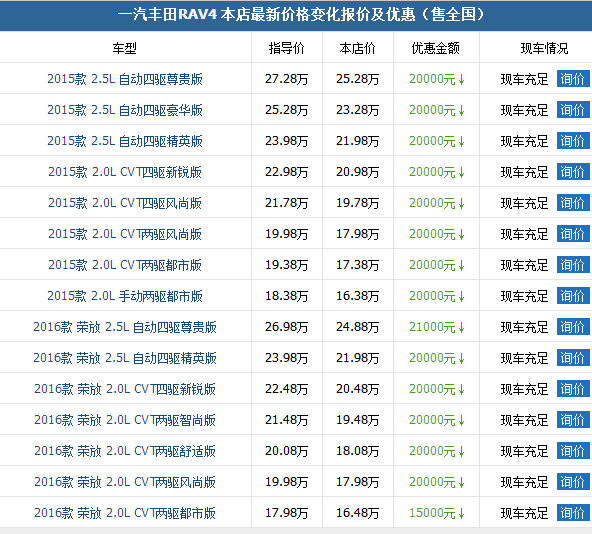Open the 2015款 2.0L CVT四驱新锐版 link
Image resolution: width=592 pixels, height=534 pixels.
[x=125, y=172]
